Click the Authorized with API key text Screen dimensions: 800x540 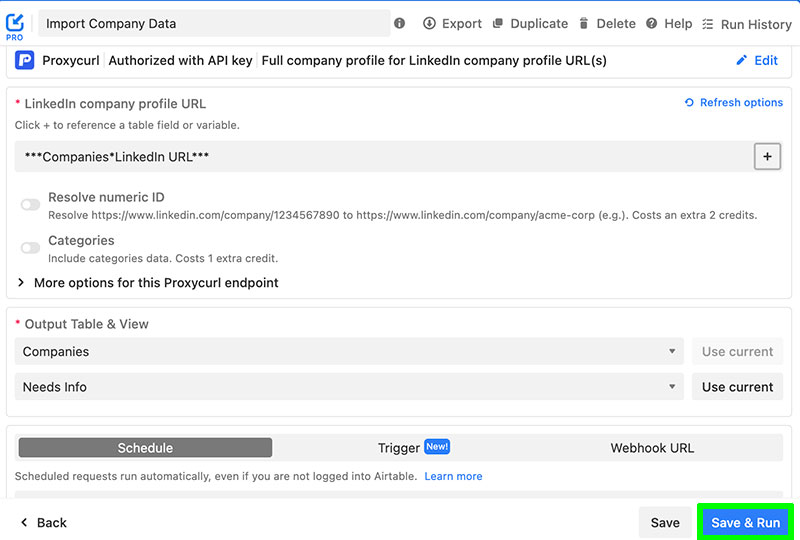pyautogui.click(x=180, y=61)
